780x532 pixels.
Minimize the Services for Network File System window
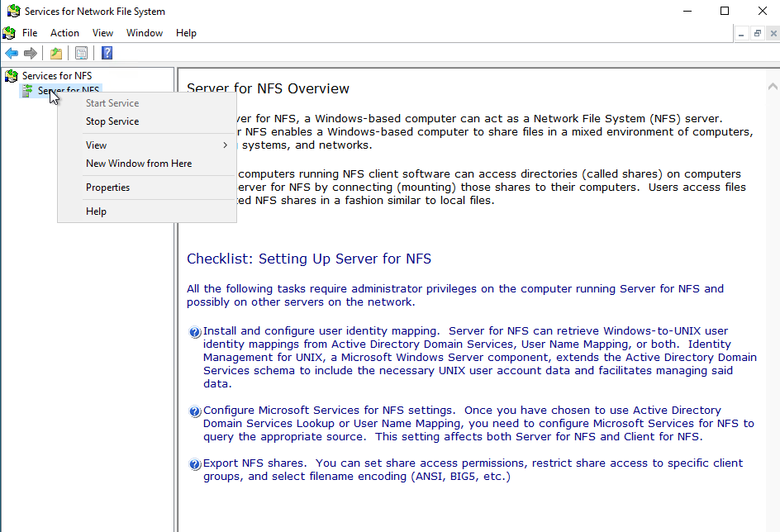(687, 11)
